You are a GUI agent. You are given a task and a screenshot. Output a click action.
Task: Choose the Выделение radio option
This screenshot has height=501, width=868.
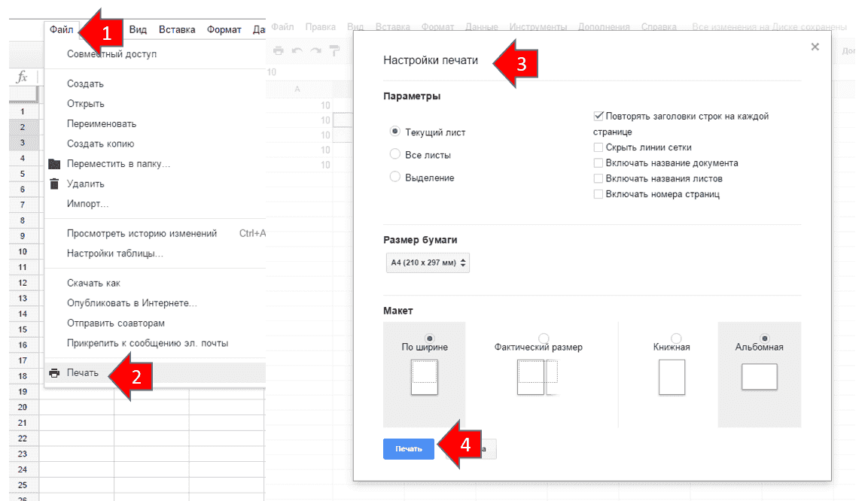click(x=395, y=177)
